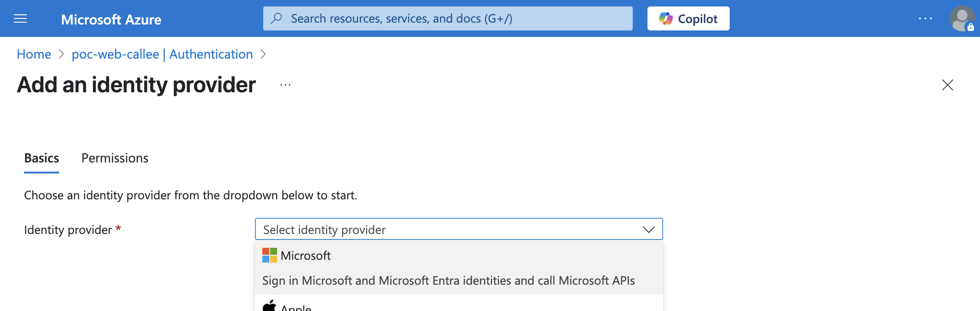This screenshot has width=980, height=311.
Task: Click the 'Identity provider' field label
Action: coord(68,230)
